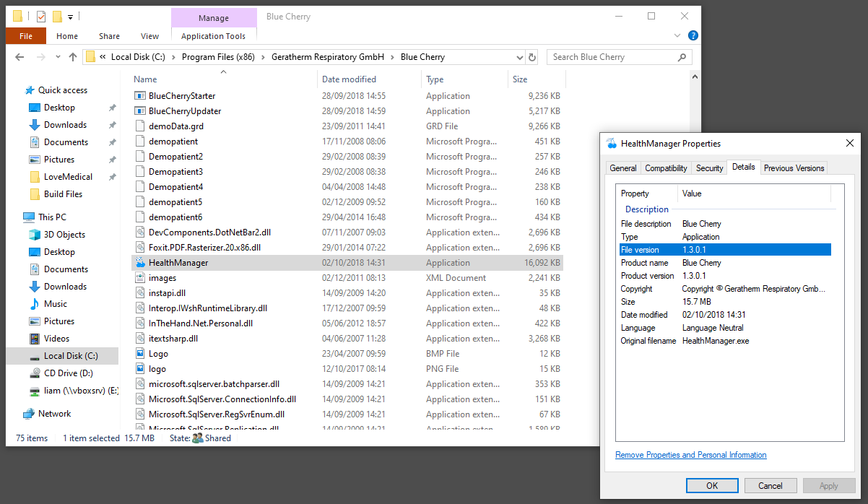Select the Original filename row
The width and height of the screenshot is (868, 504).
[725, 341]
